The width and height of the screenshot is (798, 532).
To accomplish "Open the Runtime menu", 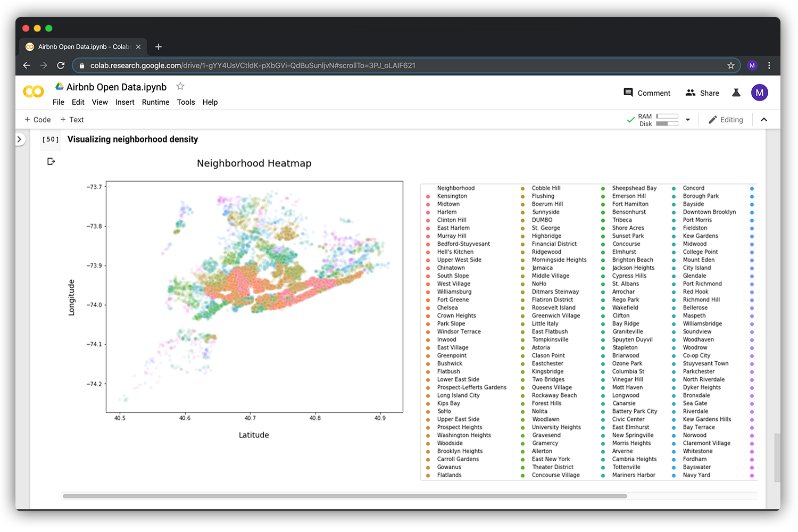I will (155, 102).
